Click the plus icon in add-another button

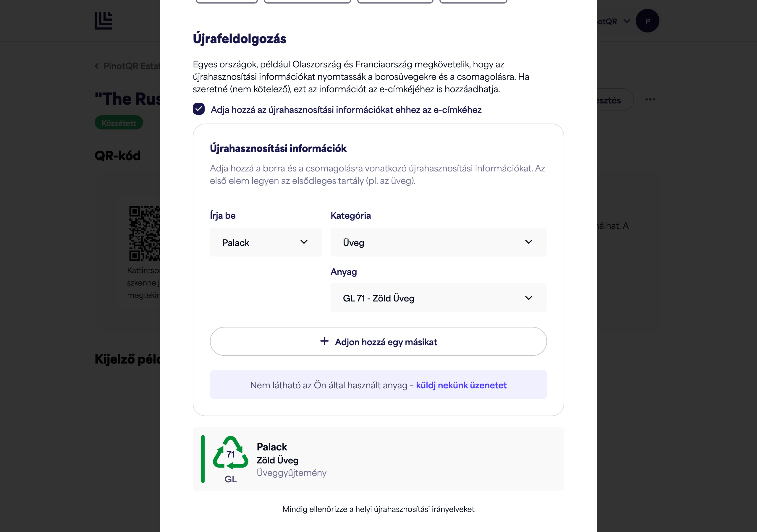pos(324,341)
